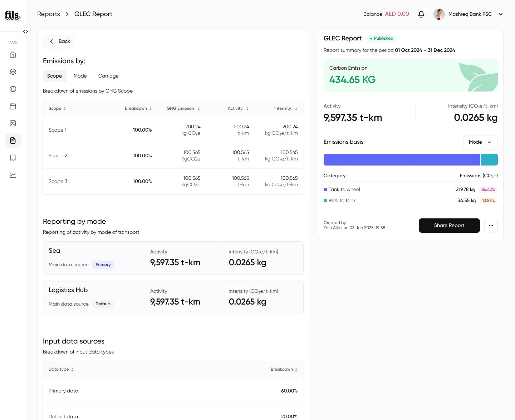515x420 pixels.
Task: Click the Tank to wheel legend swatch
Action: click(x=325, y=190)
